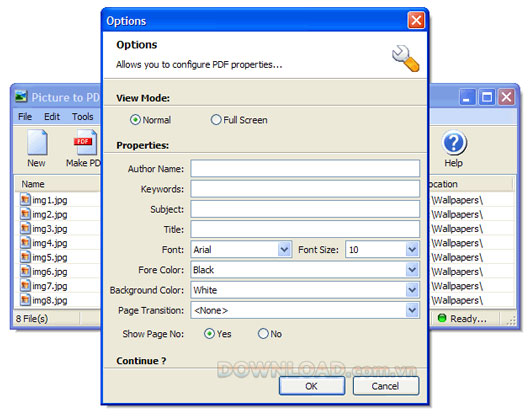530x416 pixels.
Task: Click the Ready... status bar text
Action: tap(468, 318)
